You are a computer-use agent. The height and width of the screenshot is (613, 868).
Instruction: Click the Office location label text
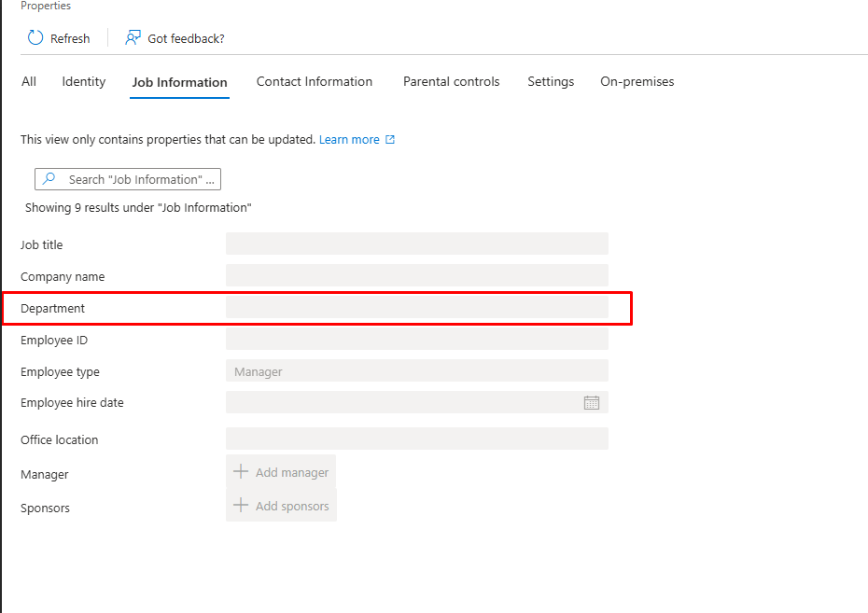point(59,439)
